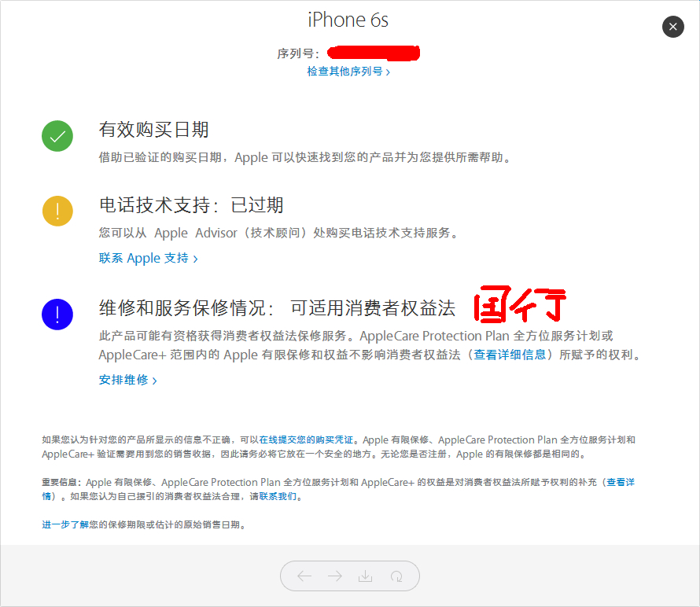This screenshot has height=607, width=700.
Task: Click the 电话技术支持：已过期 heading
Action: [x=191, y=205]
